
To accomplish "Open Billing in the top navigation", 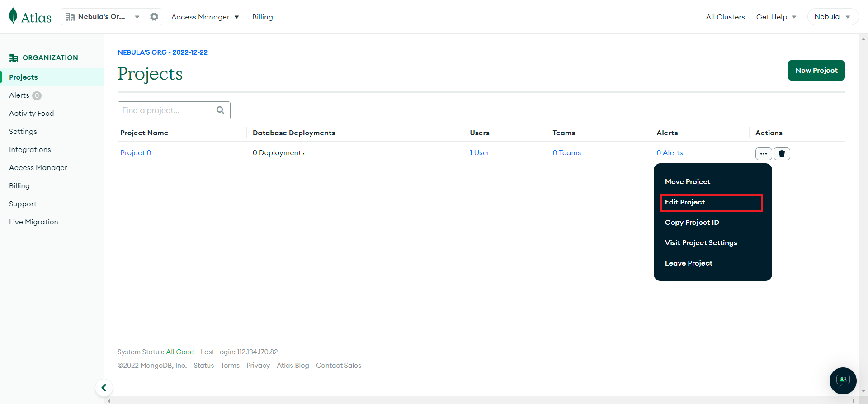I will pos(262,17).
